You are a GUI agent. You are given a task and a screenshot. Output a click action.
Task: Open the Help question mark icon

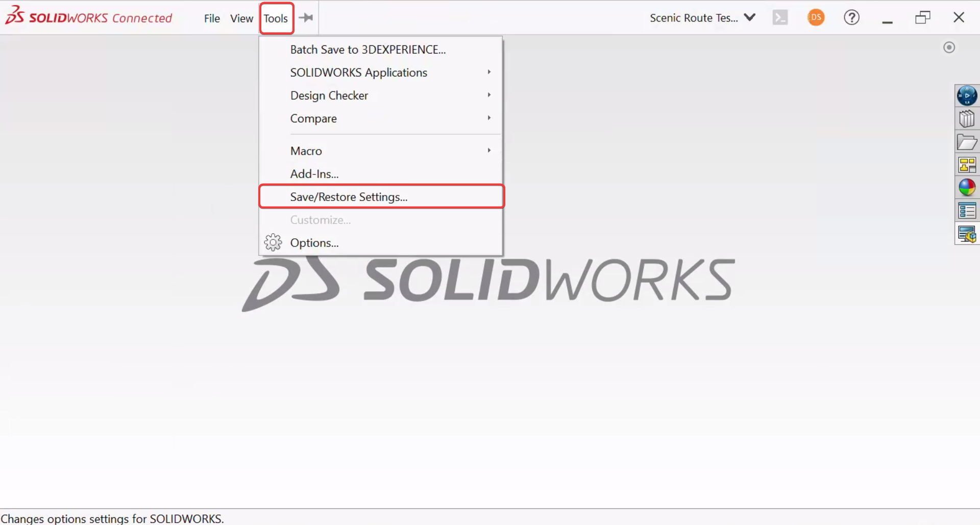[851, 17]
